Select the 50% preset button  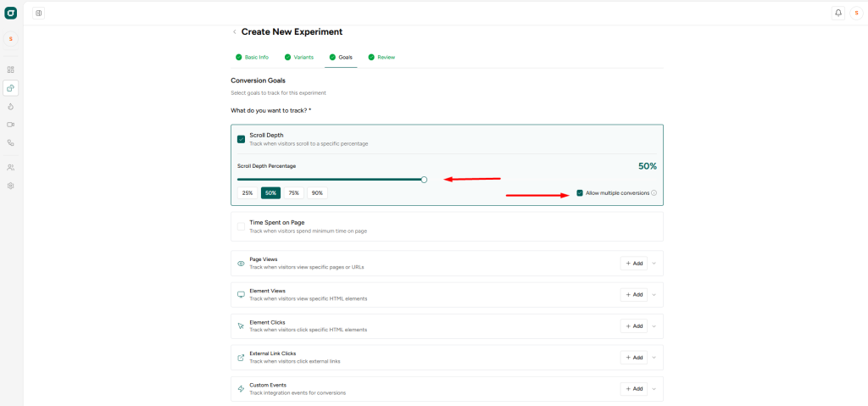[x=270, y=193]
